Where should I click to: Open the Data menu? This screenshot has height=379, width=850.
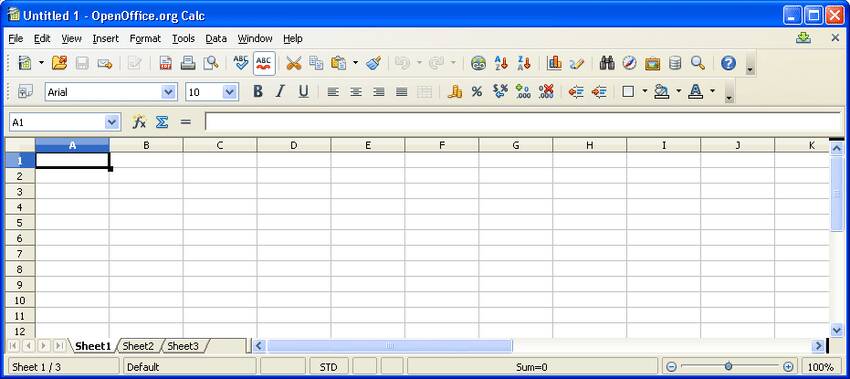point(216,38)
